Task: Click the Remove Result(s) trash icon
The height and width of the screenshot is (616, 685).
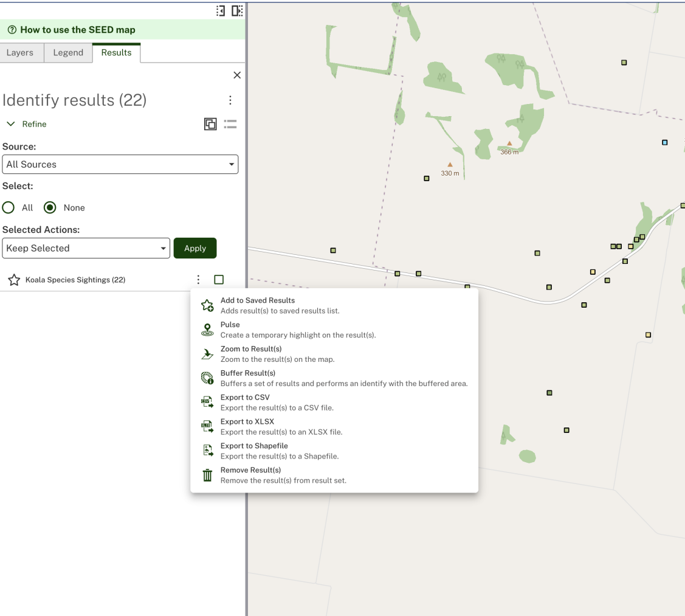Action: pyautogui.click(x=207, y=475)
